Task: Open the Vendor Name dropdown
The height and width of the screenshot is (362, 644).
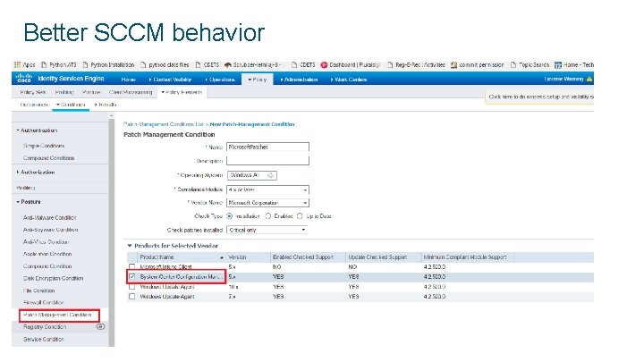Action: [x=267, y=203]
